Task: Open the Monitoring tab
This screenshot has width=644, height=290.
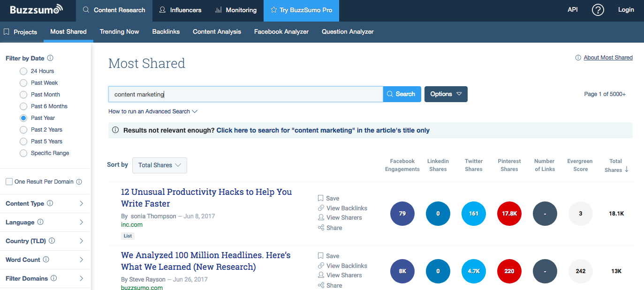Action: click(236, 10)
